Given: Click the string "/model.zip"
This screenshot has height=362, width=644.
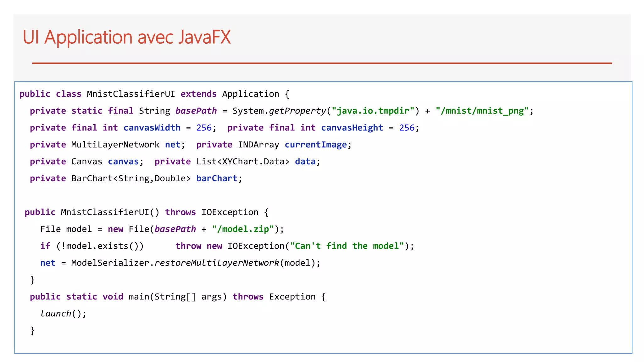Looking at the screenshot, I should pyautogui.click(x=243, y=229).
